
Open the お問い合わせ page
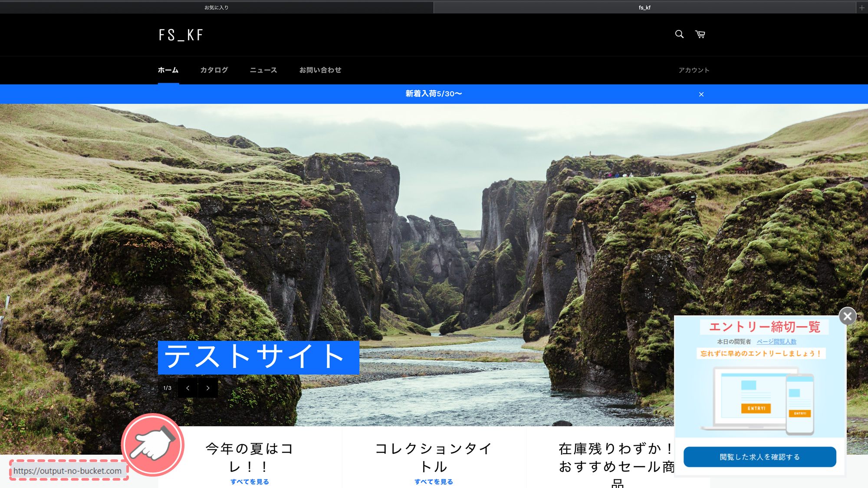(x=320, y=70)
